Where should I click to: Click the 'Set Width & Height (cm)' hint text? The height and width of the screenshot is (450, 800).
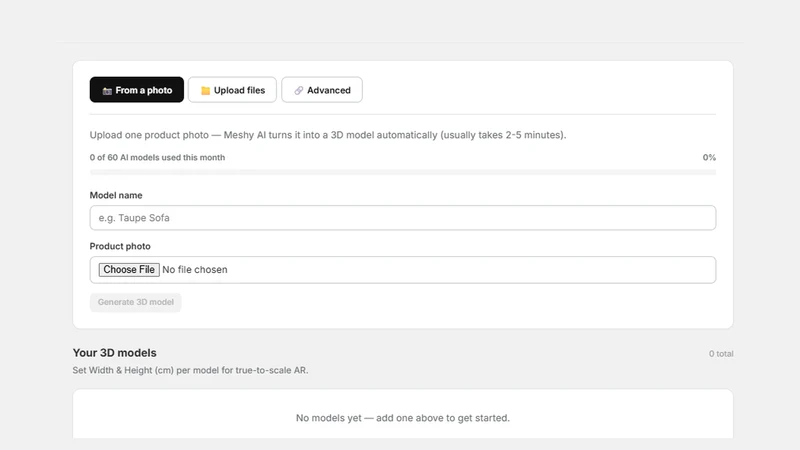pyautogui.click(x=190, y=370)
